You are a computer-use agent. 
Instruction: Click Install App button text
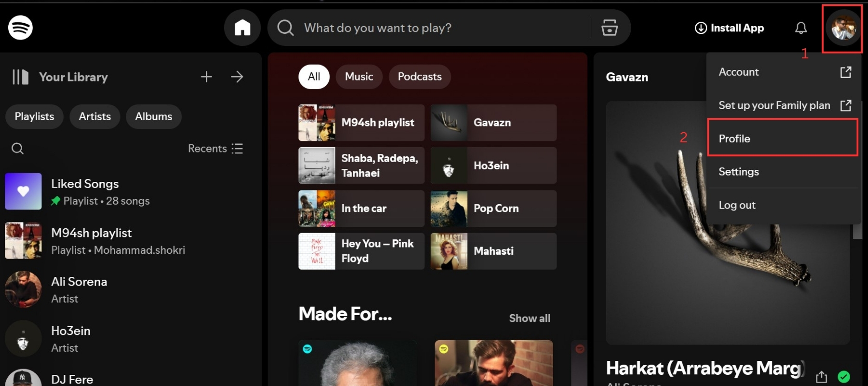pos(737,28)
